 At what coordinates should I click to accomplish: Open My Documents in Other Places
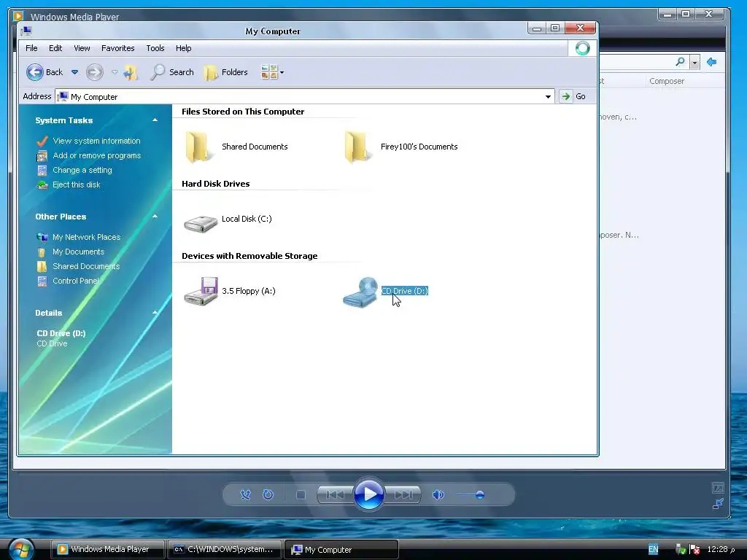(x=78, y=252)
